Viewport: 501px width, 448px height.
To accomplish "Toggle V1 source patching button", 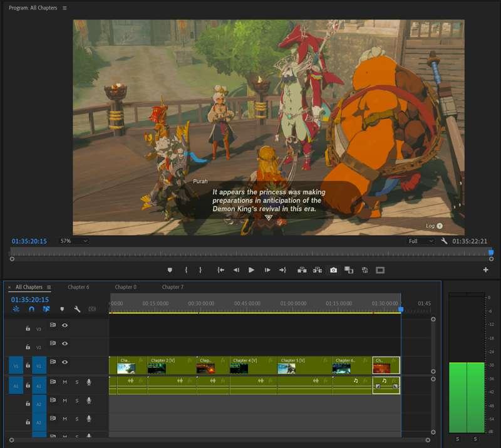I will [16, 365].
